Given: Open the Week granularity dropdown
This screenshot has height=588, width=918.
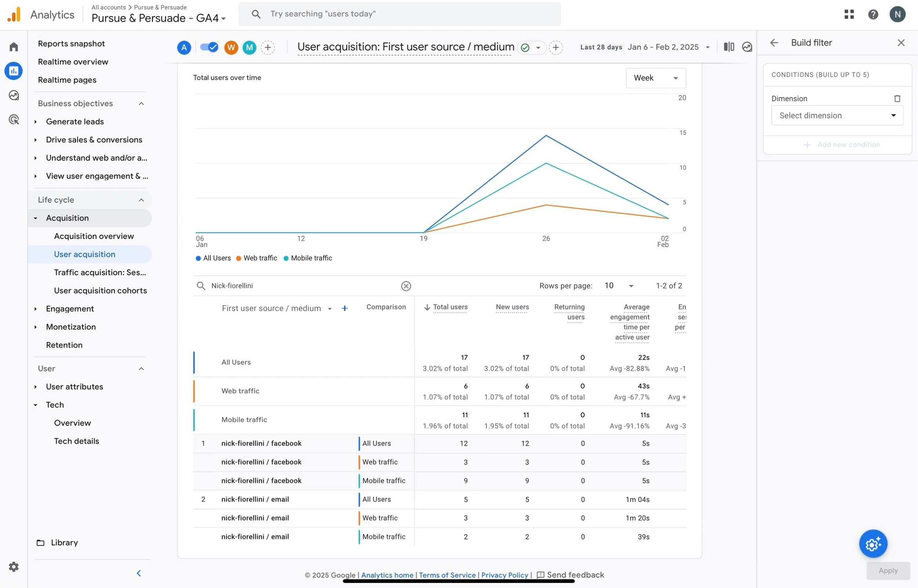Looking at the screenshot, I should click(x=655, y=78).
